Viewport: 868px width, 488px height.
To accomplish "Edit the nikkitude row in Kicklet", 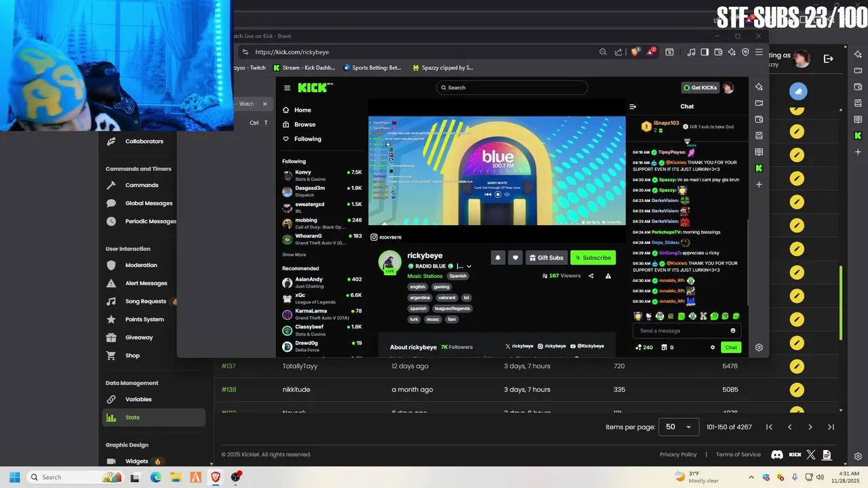I will coord(797,390).
